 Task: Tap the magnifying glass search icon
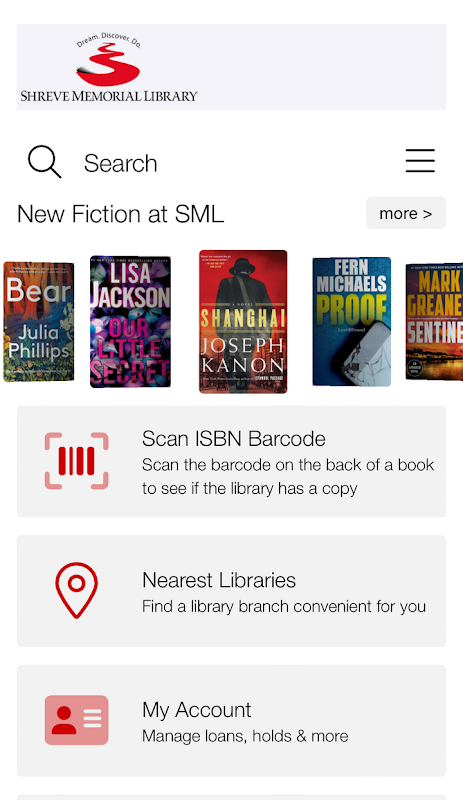tap(44, 162)
